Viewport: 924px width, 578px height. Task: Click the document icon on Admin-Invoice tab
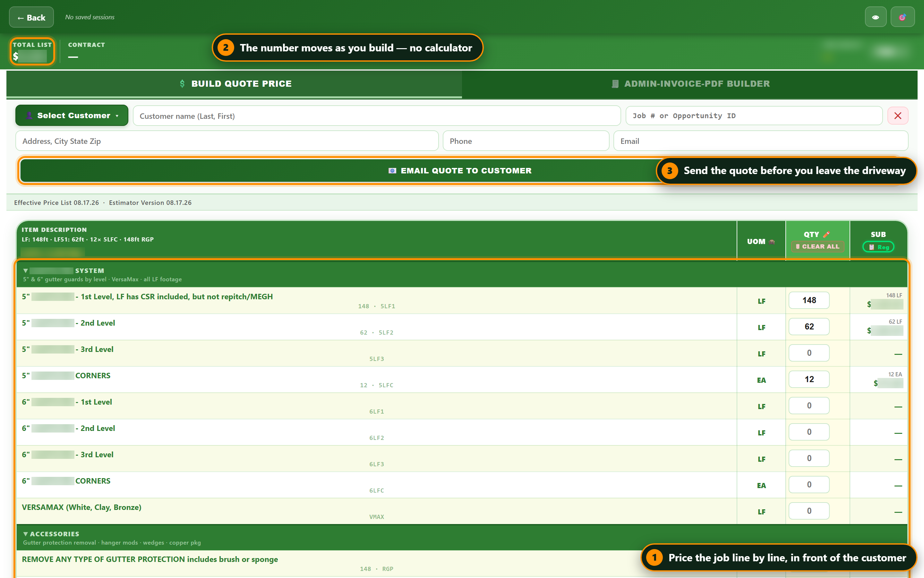point(615,84)
